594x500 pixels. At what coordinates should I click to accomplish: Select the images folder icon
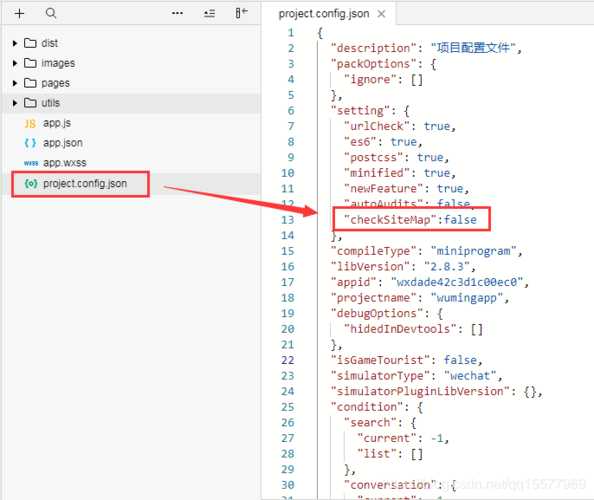tap(30, 62)
